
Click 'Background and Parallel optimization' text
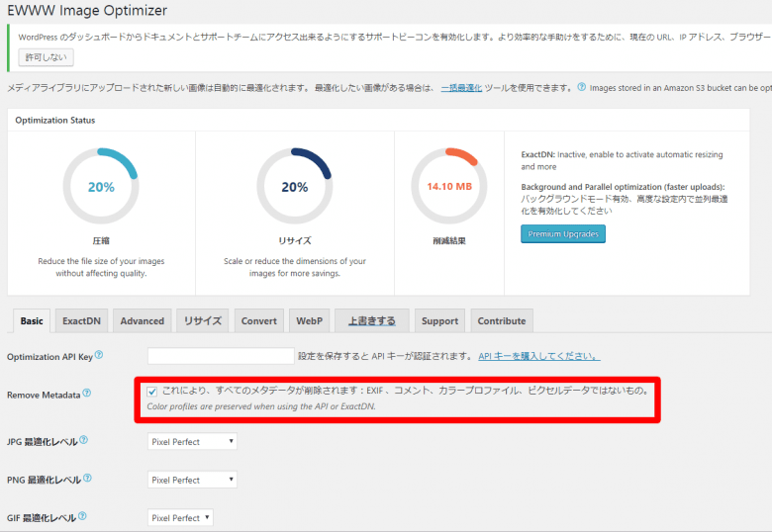623,187
